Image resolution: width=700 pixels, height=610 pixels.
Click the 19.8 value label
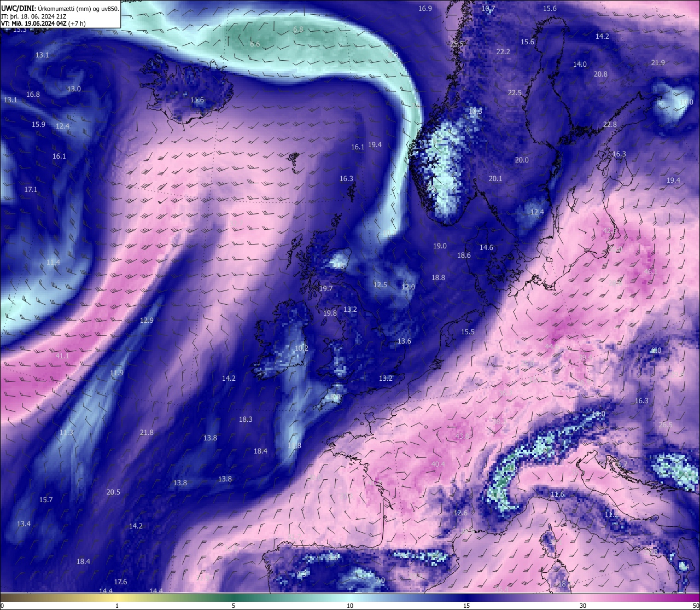[x=330, y=313]
